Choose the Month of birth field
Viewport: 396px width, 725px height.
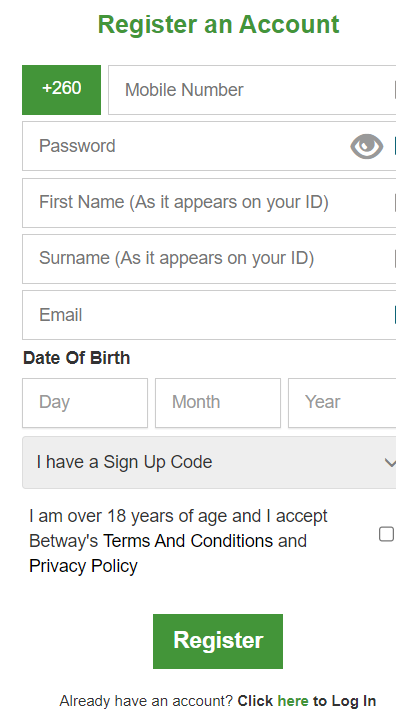218,403
